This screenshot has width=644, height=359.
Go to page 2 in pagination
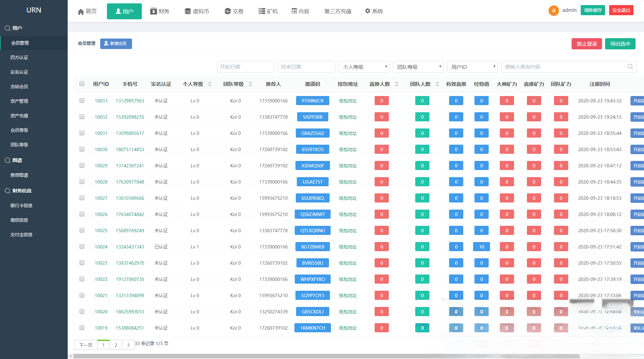(116, 345)
